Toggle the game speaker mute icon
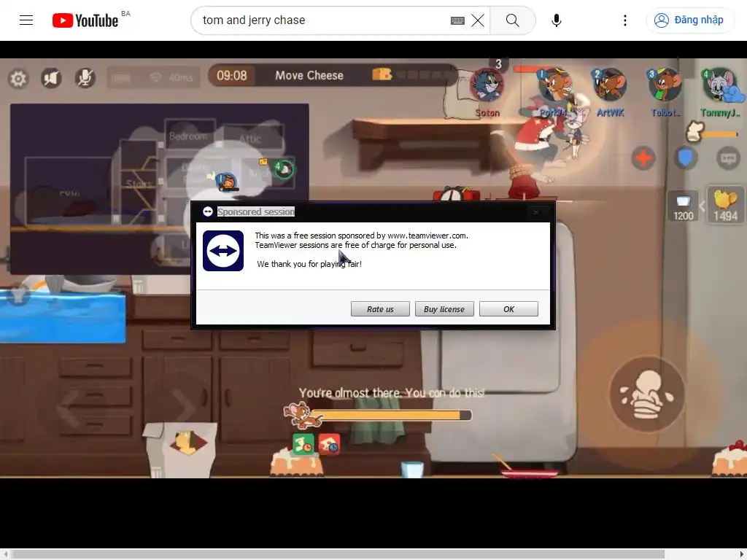Image resolution: width=747 pixels, height=560 pixels. [x=52, y=77]
